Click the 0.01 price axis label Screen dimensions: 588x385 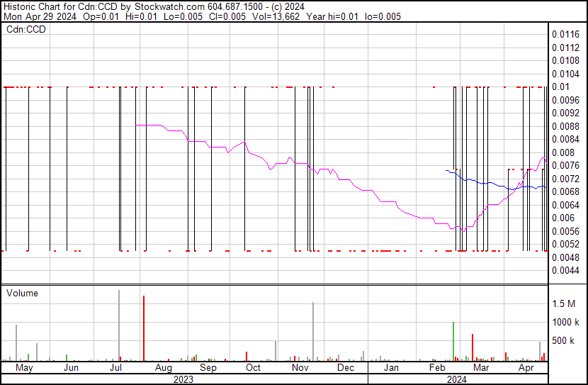coord(560,87)
